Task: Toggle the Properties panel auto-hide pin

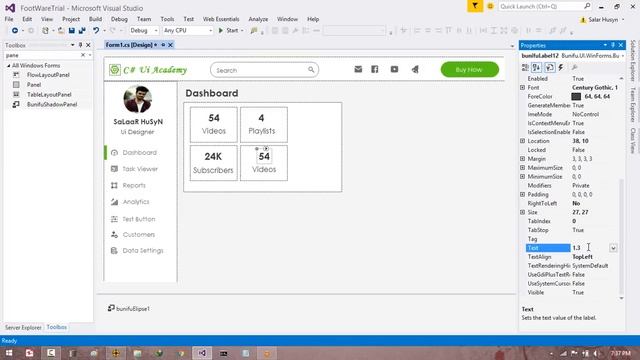Action: (613, 45)
